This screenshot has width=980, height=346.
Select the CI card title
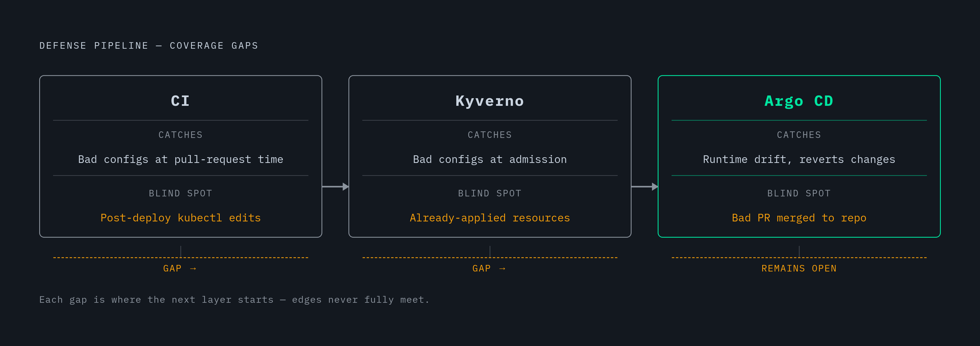tap(180, 101)
